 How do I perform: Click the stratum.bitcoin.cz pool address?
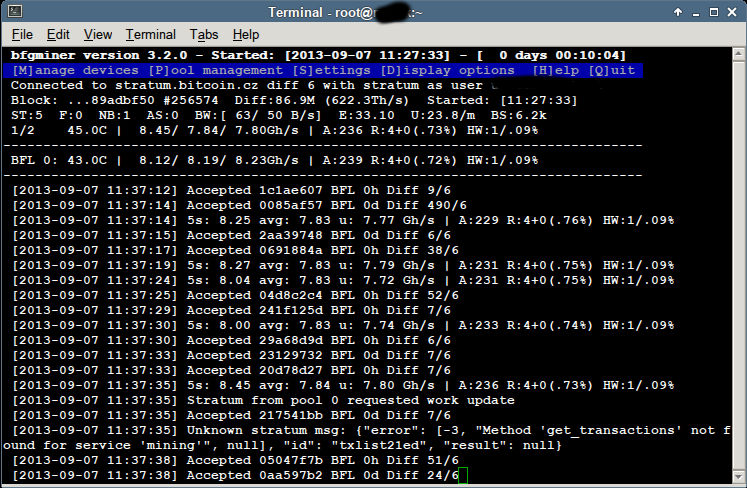tap(187, 86)
